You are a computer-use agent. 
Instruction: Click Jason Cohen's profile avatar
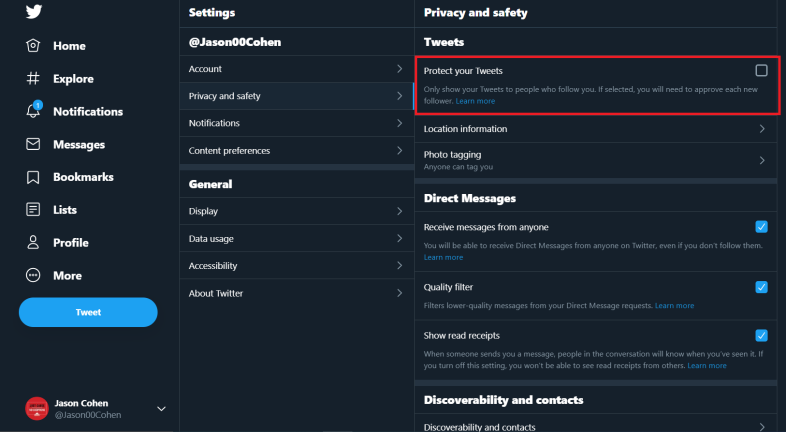[37, 408]
